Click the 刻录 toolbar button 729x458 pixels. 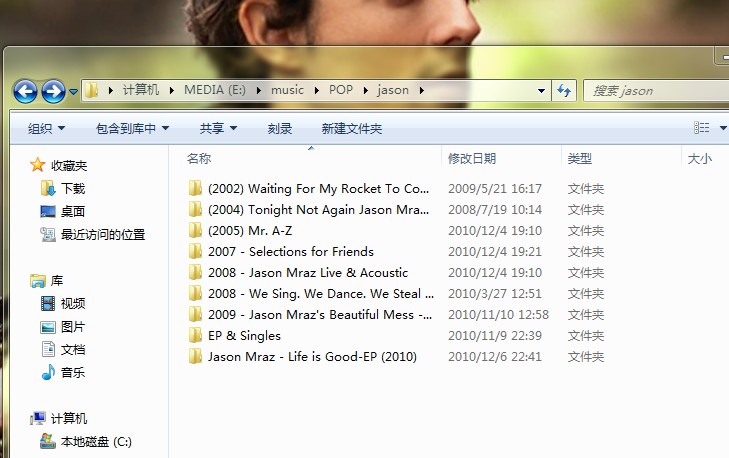279,128
